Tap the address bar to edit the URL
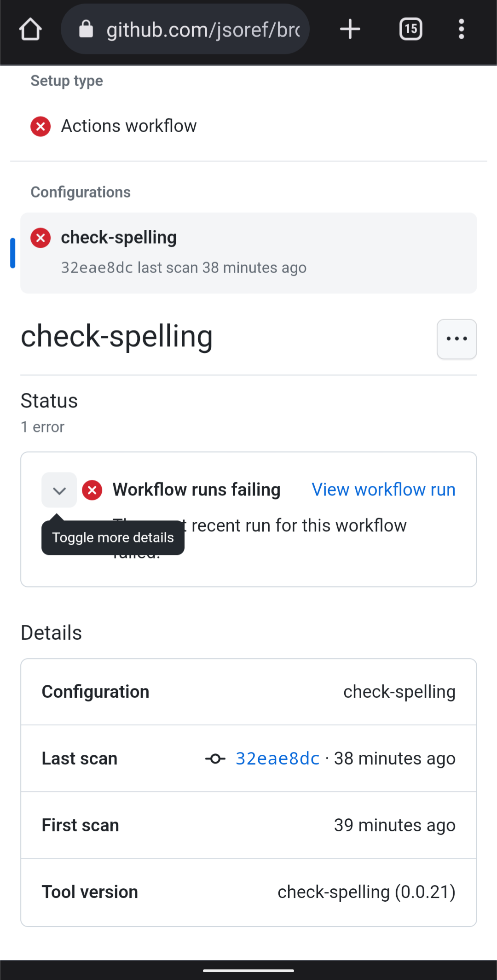This screenshot has width=497, height=980. point(202,29)
